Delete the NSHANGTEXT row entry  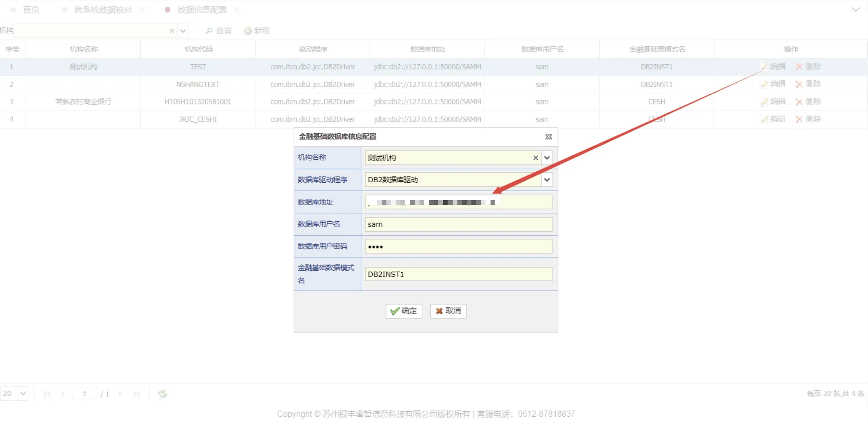(x=808, y=84)
